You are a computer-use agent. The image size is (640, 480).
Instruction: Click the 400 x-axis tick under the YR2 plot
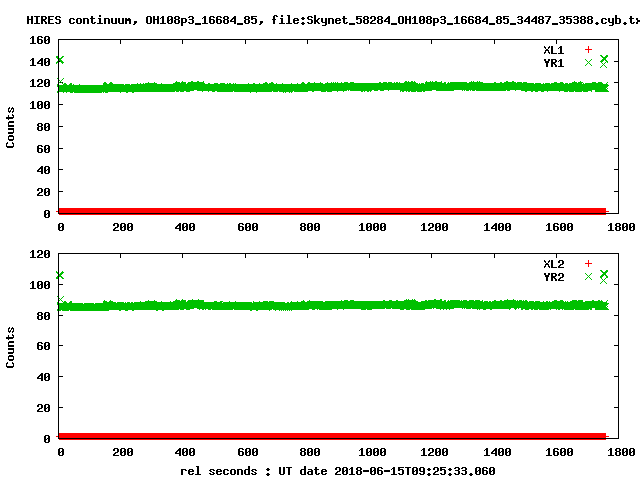[x=185, y=452]
